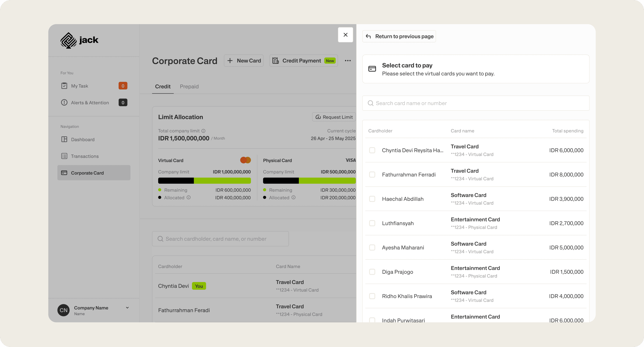Switch to the Prepaid tab

point(189,87)
